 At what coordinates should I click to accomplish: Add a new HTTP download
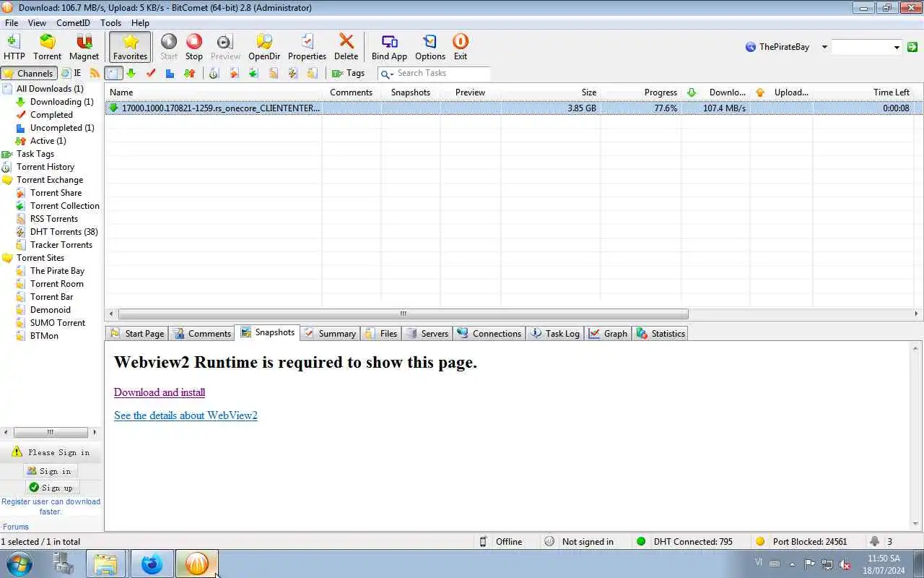pyautogui.click(x=14, y=47)
